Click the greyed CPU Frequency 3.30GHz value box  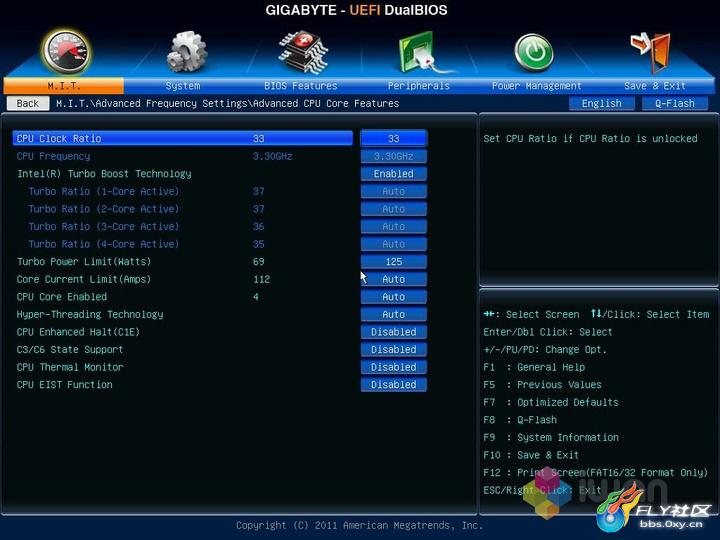click(x=394, y=156)
